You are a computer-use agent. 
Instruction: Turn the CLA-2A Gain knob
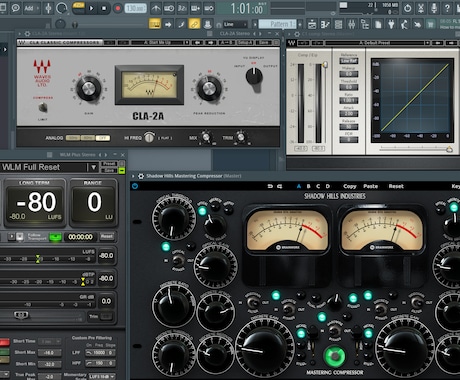click(89, 89)
